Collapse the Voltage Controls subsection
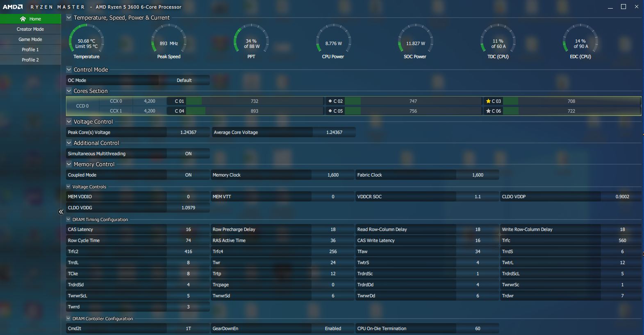Image resolution: width=644 pixels, height=335 pixels. (x=68, y=187)
